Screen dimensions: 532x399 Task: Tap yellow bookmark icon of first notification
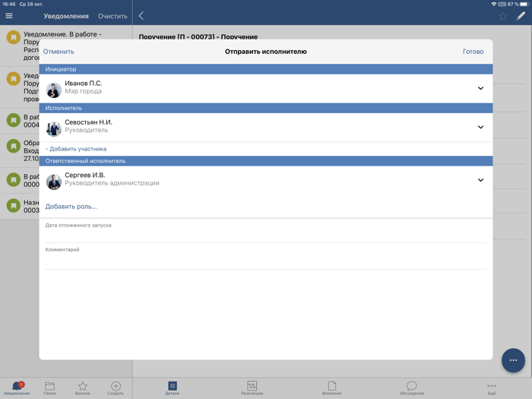point(14,37)
